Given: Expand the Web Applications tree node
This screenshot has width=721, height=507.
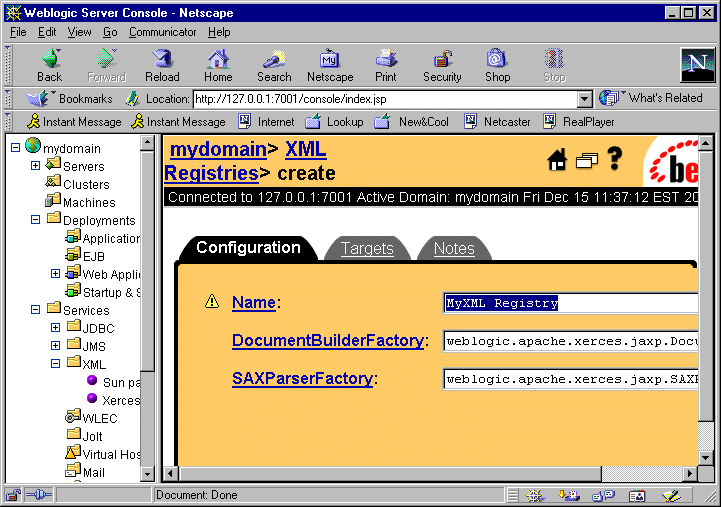Looking at the screenshot, I should click(x=55, y=273).
